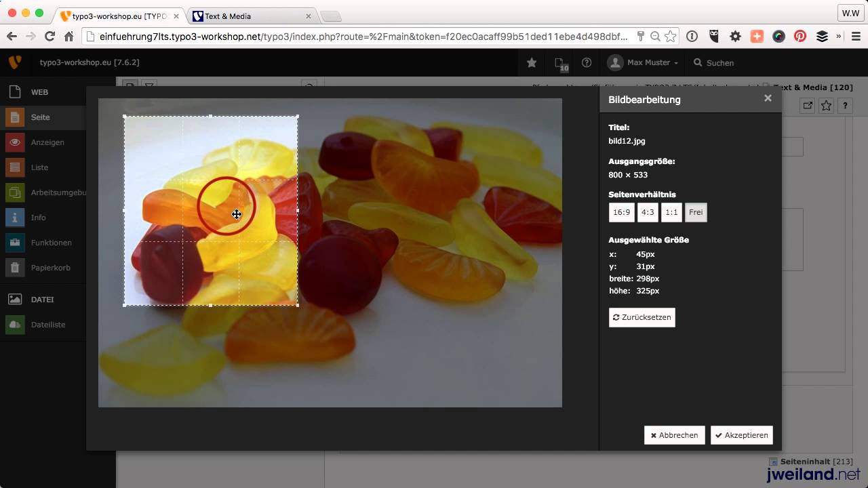Open the Max Muster user menu
The image size is (868, 488).
pos(643,62)
